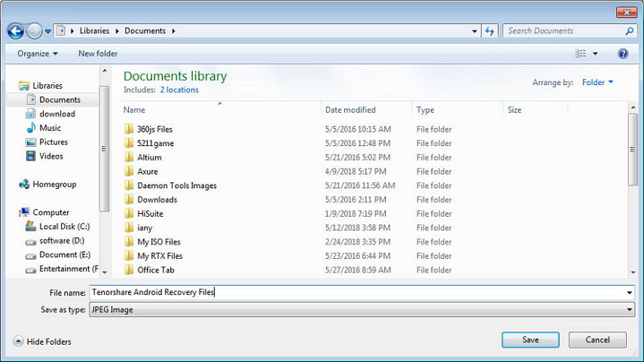The image size is (644, 362).
Task: Select the software (D:) drive
Action: [x=55, y=241]
